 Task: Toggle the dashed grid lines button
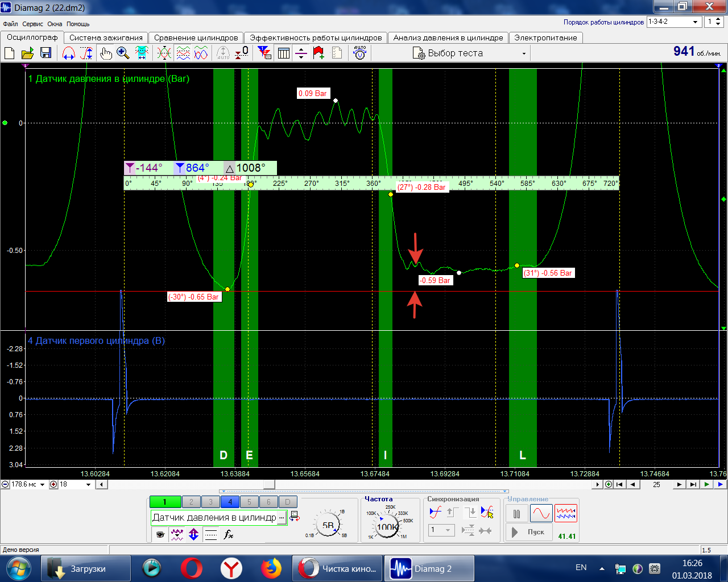[x=211, y=534]
